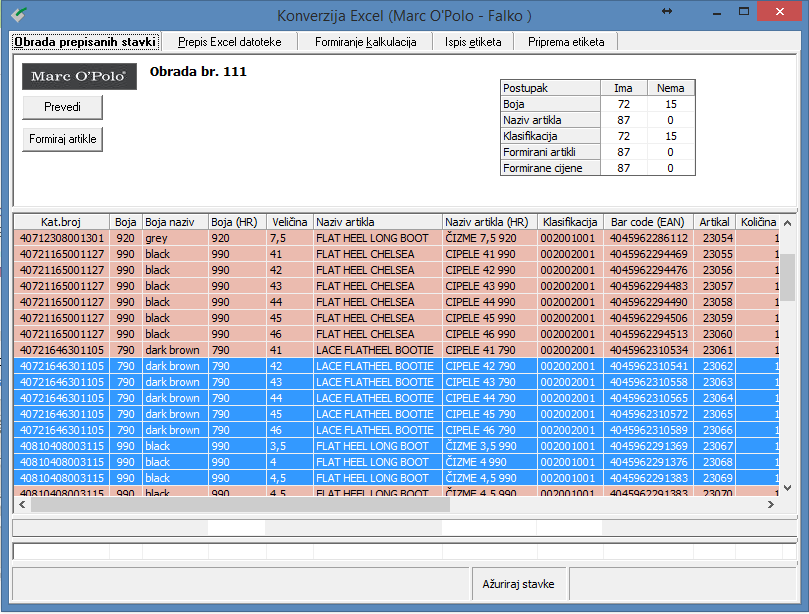Click the Bar code (EAN) column header

648,222
